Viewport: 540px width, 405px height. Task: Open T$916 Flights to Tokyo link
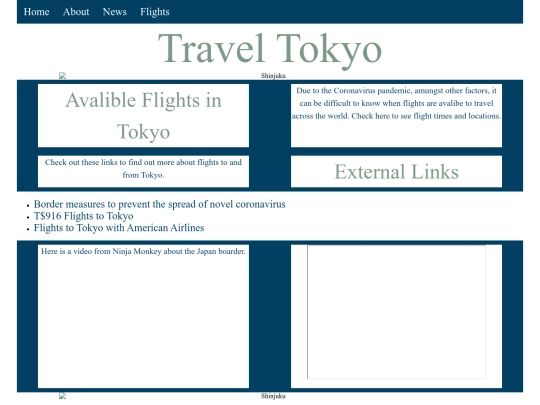point(83,216)
